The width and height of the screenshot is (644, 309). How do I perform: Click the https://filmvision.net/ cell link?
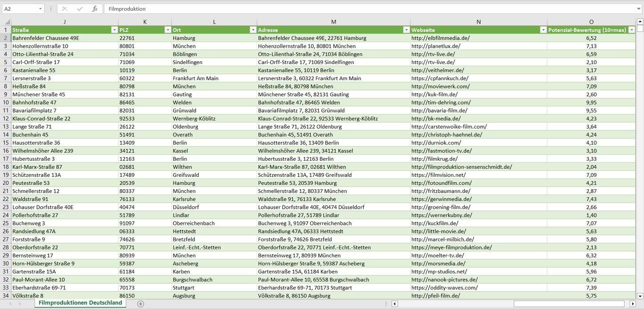tap(439, 175)
